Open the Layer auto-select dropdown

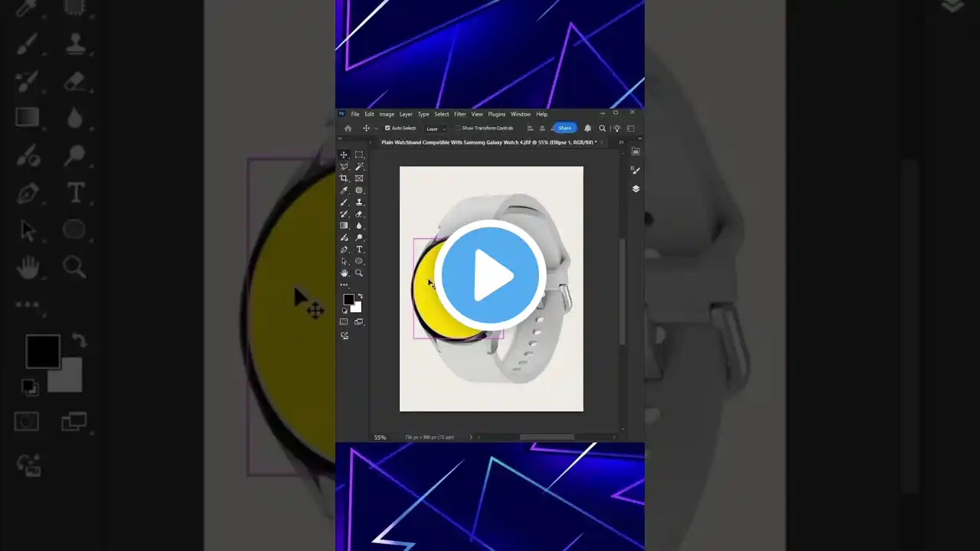pyautogui.click(x=436, y=129)
